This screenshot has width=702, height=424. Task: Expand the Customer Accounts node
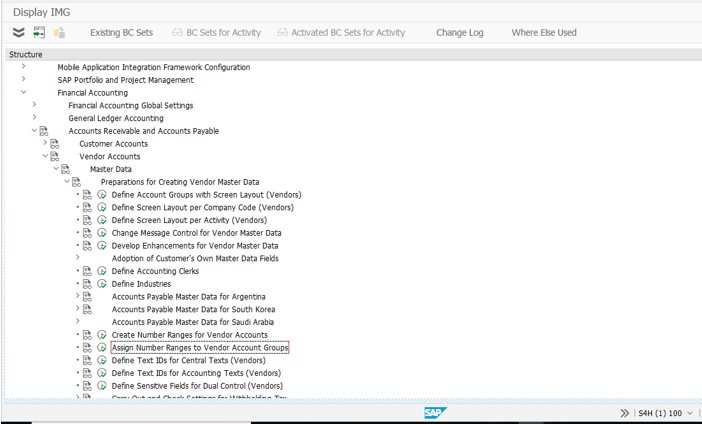(45, 143)
